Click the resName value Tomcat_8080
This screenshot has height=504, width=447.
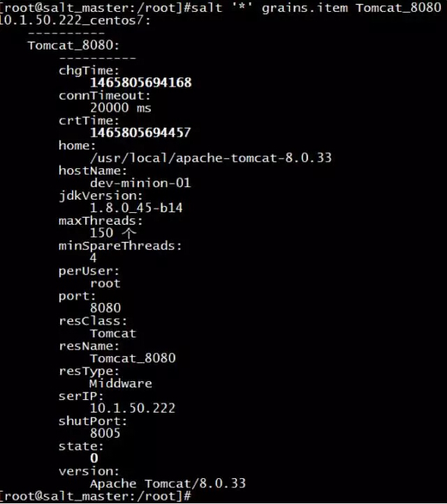click(133, 358)
